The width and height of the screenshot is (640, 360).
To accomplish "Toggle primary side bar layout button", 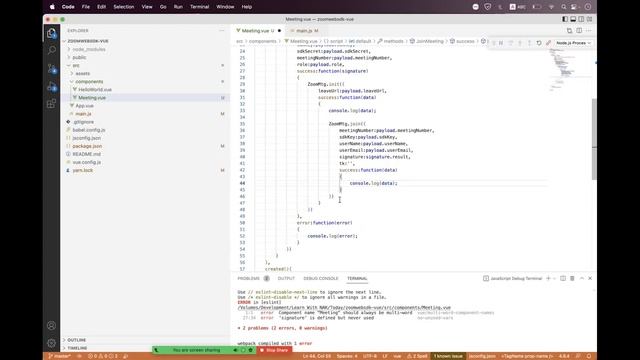I will point(565,19).
